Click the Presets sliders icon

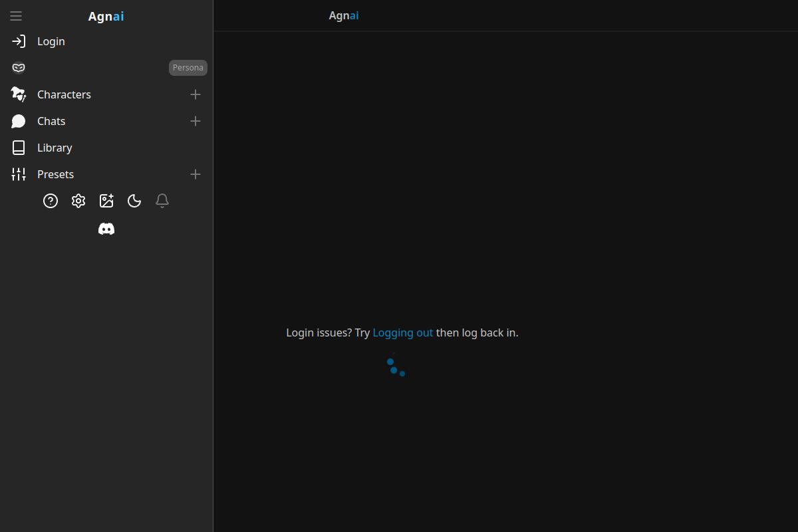pyautogui.click(x=19, y=174)
